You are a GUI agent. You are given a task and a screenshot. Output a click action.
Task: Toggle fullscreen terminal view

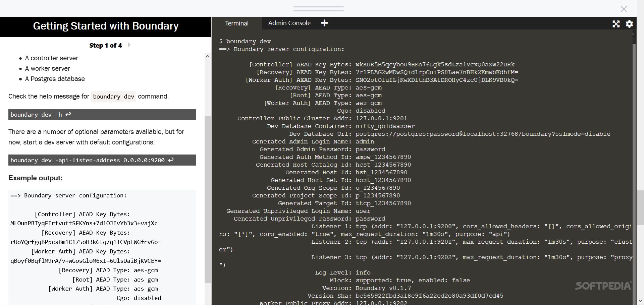point(616,24)
